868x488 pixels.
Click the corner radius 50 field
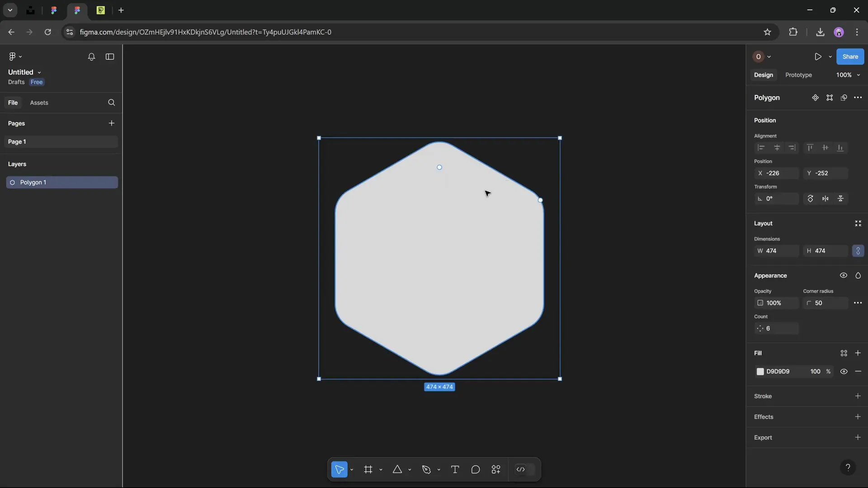[826, 303]
